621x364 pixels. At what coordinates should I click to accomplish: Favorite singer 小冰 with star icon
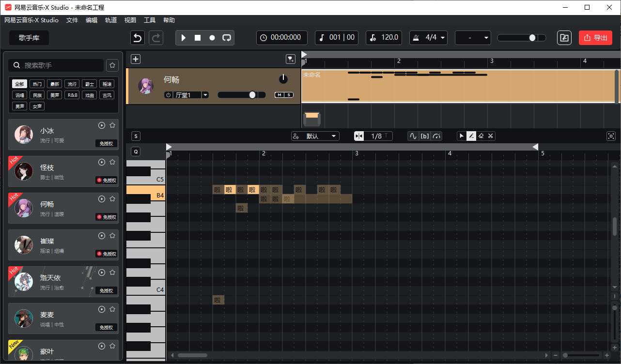click(x=112, y=125)
